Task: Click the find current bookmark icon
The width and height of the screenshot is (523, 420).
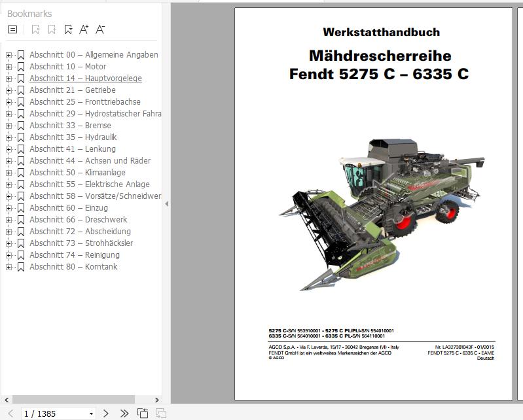Action: [x=68, y=29]
